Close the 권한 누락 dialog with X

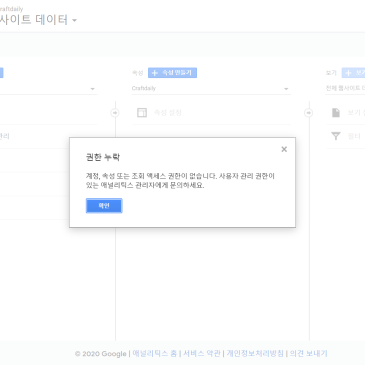pyautogui.click(x=284, y=149)
